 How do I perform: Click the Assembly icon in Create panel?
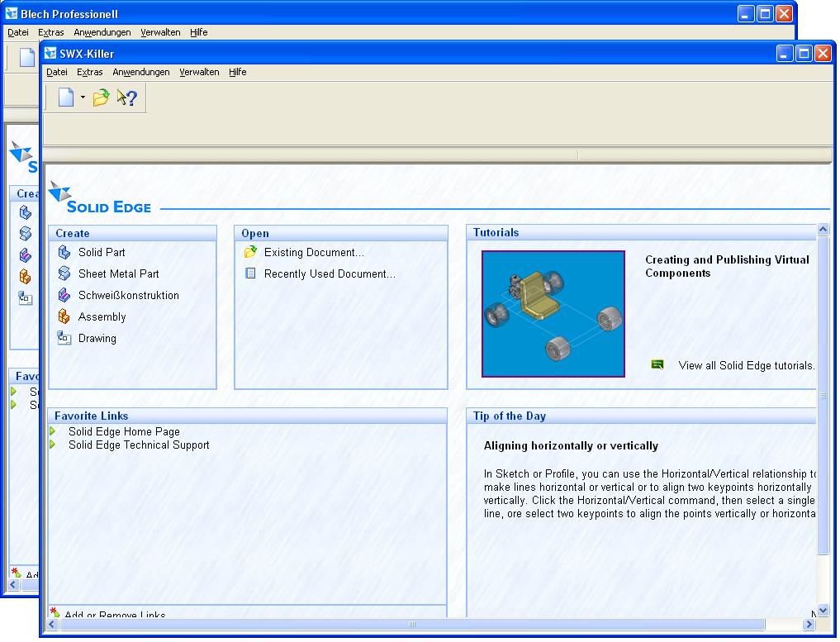point(64,316)
